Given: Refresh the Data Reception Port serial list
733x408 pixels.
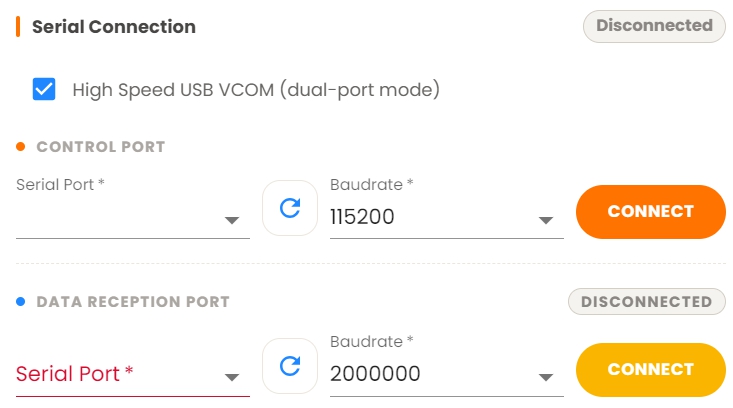Looking at the screenshot, I should click(290, 366).
